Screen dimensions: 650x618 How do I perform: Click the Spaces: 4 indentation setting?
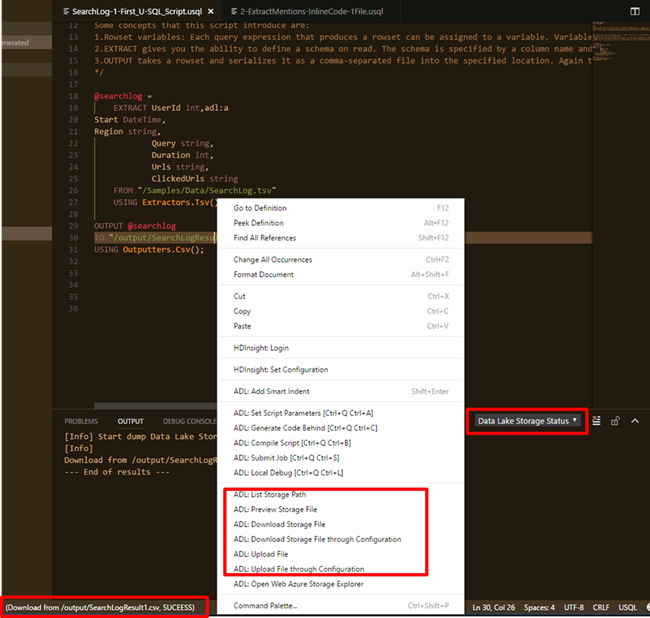[x=539, y=608]
